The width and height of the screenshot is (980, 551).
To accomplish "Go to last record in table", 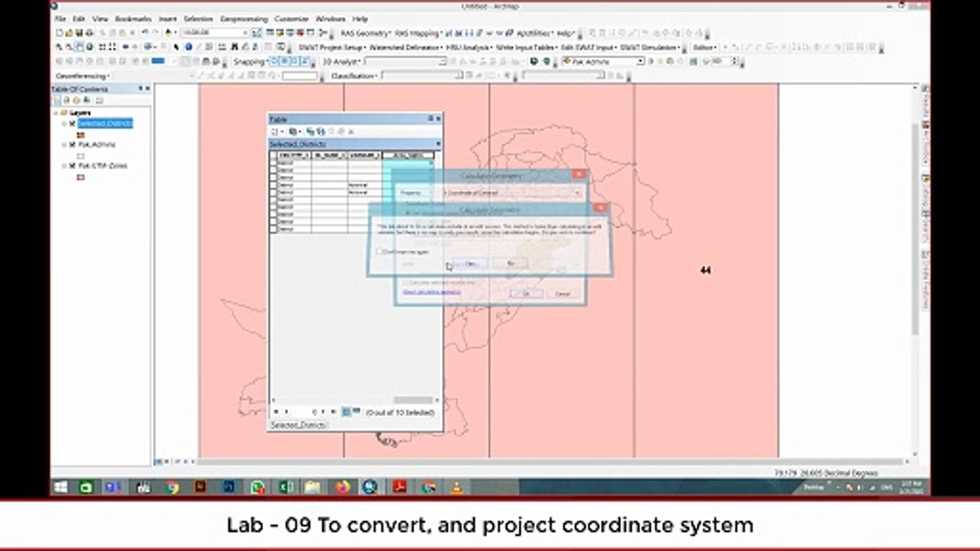I will click(333, 412).
